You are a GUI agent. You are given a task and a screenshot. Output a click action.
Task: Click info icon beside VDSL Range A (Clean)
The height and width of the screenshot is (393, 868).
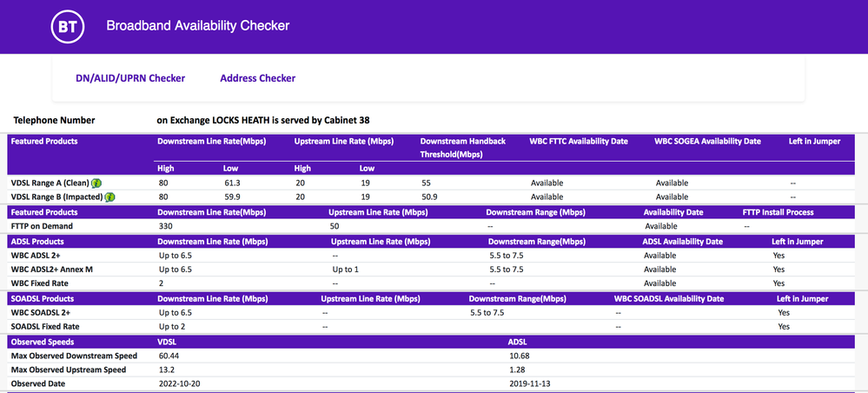[96, 183]
